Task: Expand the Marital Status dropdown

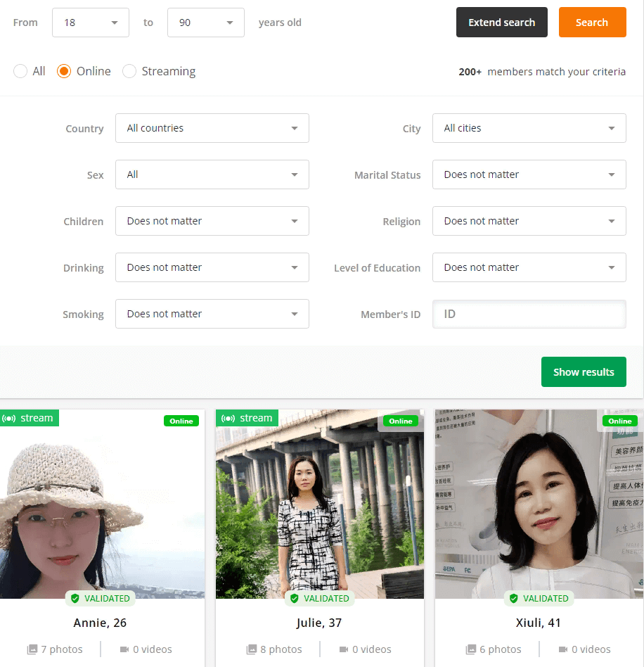Action: (x=529, y=175)
